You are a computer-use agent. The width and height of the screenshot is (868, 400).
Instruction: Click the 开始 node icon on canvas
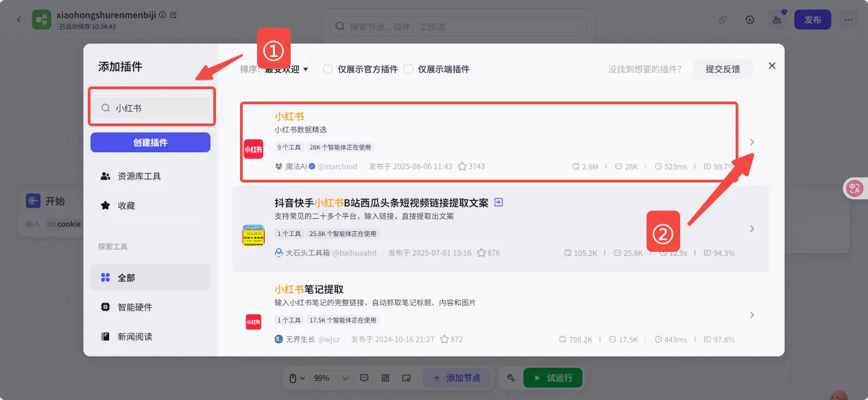point(33,201)
